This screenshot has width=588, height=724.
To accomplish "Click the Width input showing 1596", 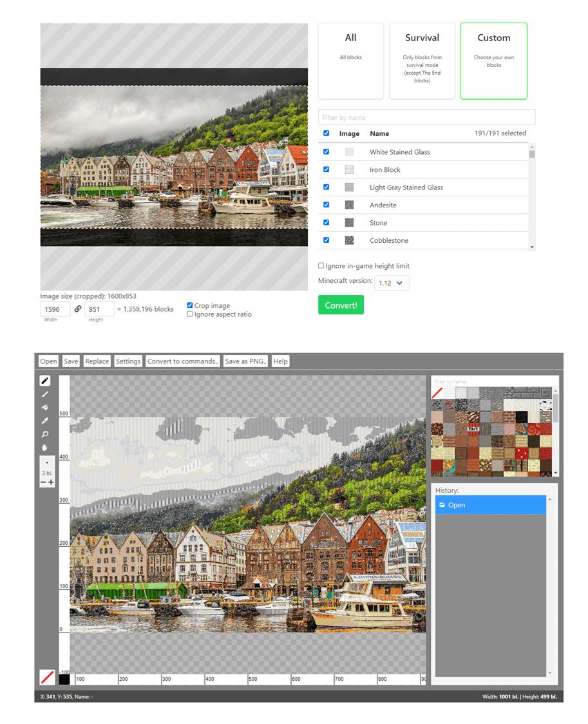I will (55, 309).
